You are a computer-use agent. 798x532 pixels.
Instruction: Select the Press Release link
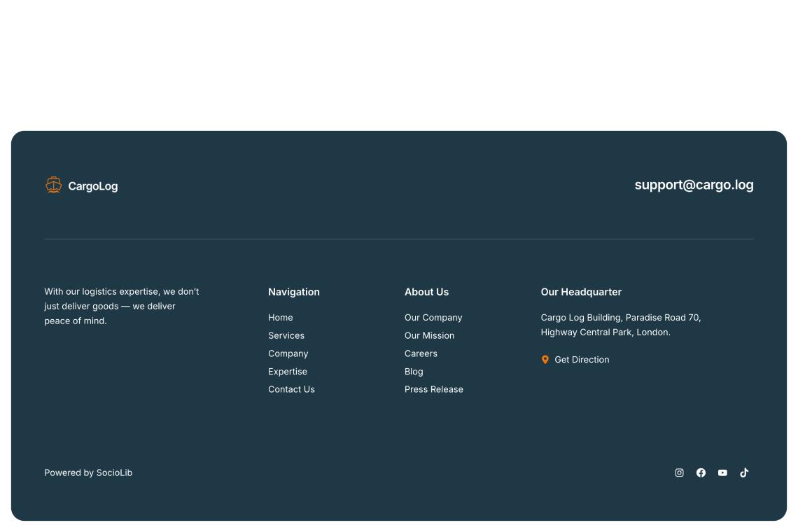pos(433,389)
